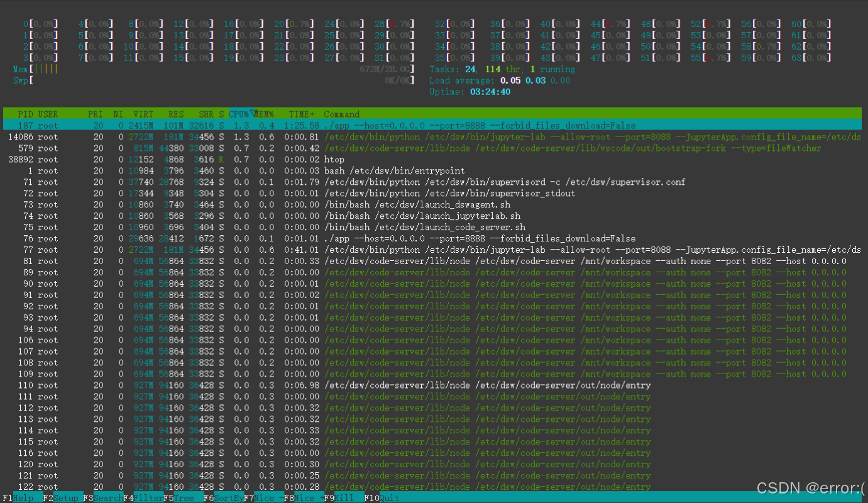The width and height of the screenshot is (868, 503).
Task: Start process search using F3Search
Action: 102,497
